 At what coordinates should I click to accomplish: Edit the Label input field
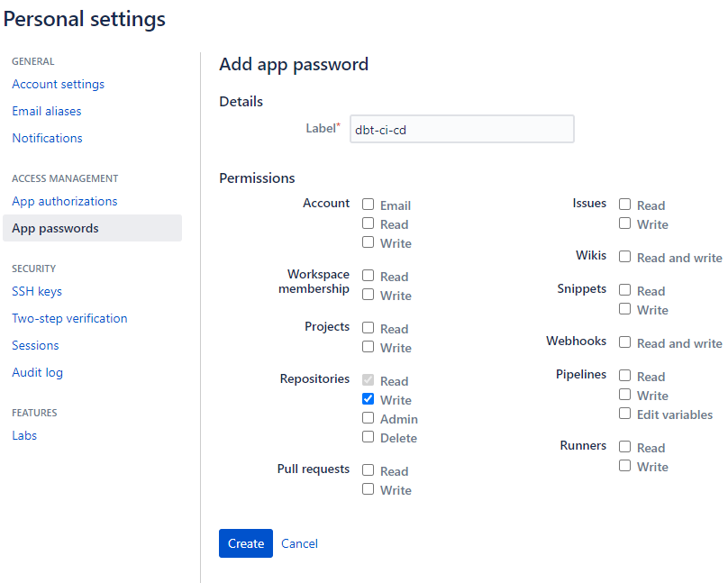click(461, 129)
